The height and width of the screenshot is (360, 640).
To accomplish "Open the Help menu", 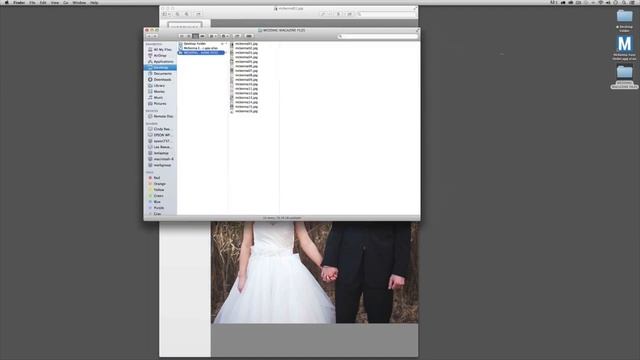I will tap(94, 2).
